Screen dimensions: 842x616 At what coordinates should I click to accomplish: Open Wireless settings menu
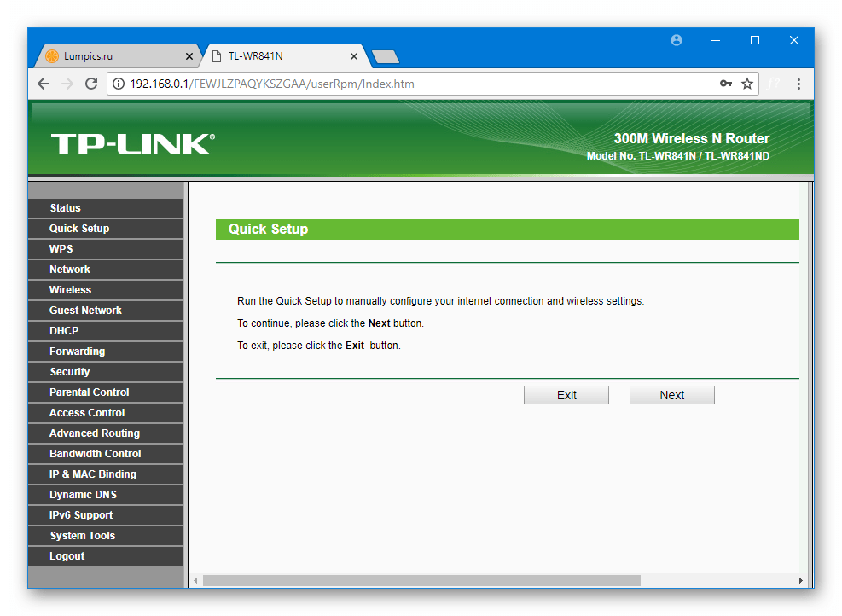pos(106,290)
